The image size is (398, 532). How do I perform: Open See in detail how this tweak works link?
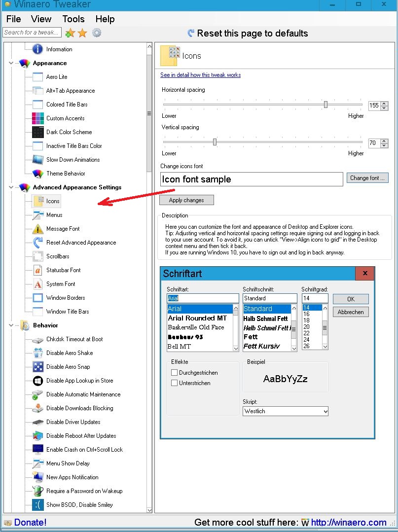[x=201, y=75]
